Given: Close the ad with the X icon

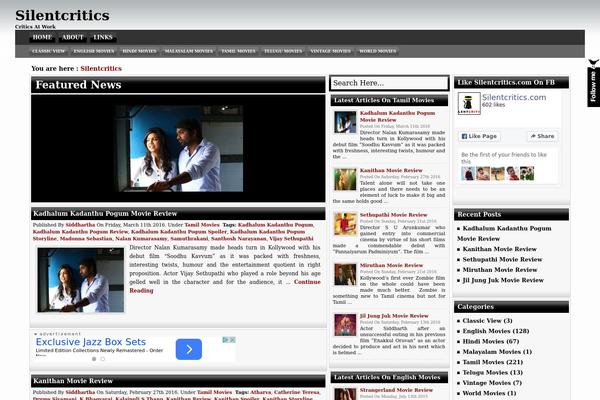Looking at the screenshot, I should (x=232, y=340).
